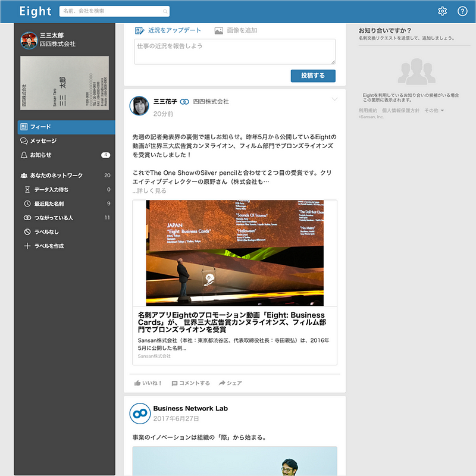476x476 pixels.
Task: Click the 2017年6月27日 post date
Action: coord(176,419)
